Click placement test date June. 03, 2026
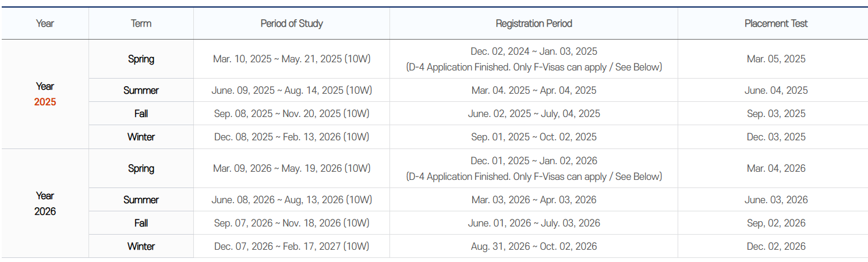Viewport: 868px width, 262px height. 776,200
